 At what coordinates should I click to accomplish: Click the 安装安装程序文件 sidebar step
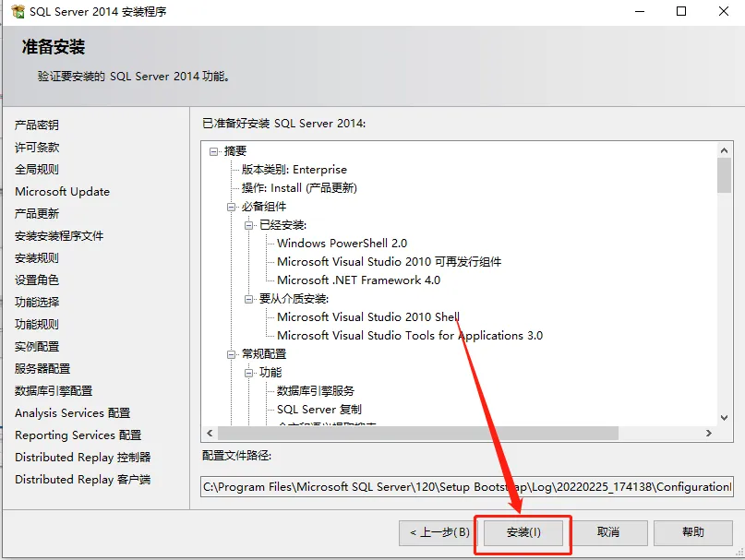(59, 235)
